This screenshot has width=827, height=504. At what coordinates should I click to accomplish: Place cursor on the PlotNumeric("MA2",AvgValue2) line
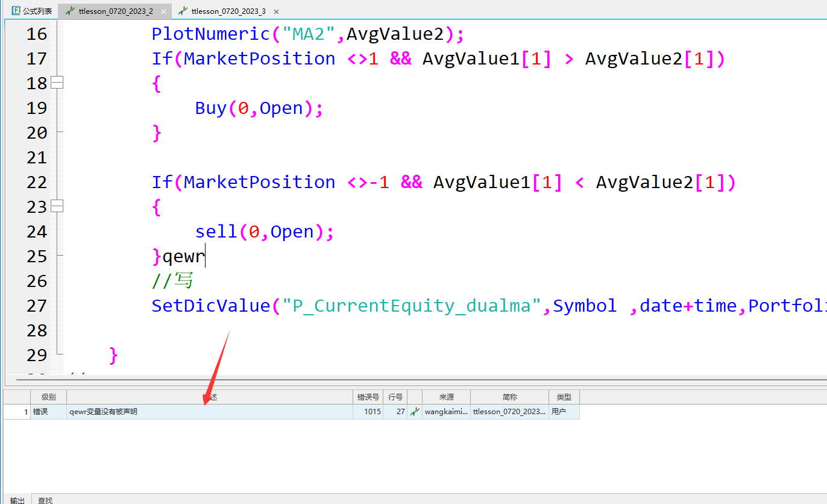coord(308,34)
